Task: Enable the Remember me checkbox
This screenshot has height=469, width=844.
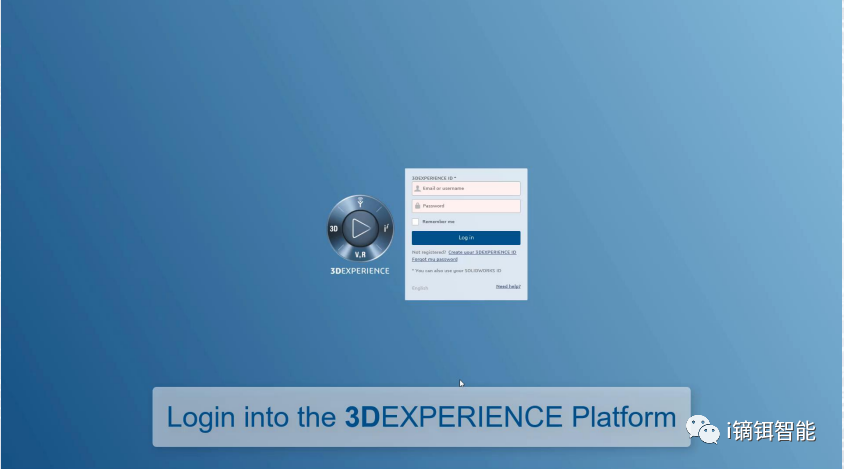Action: (x=416, y=221)
